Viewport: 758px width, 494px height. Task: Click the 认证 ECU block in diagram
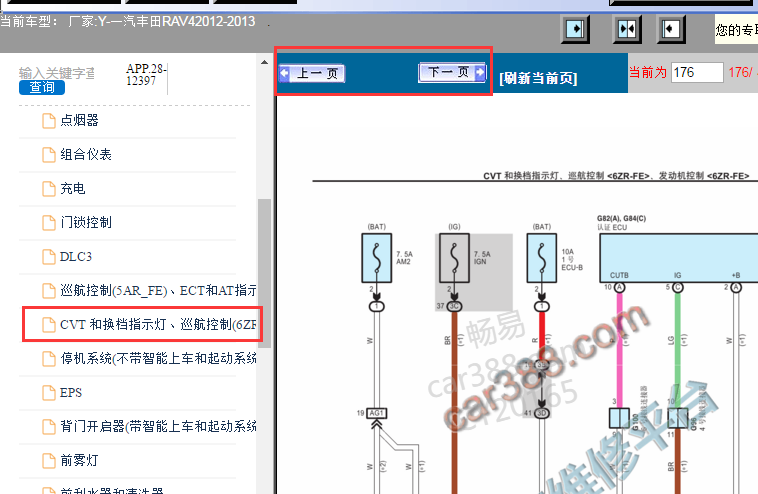(x=679, y=258)
